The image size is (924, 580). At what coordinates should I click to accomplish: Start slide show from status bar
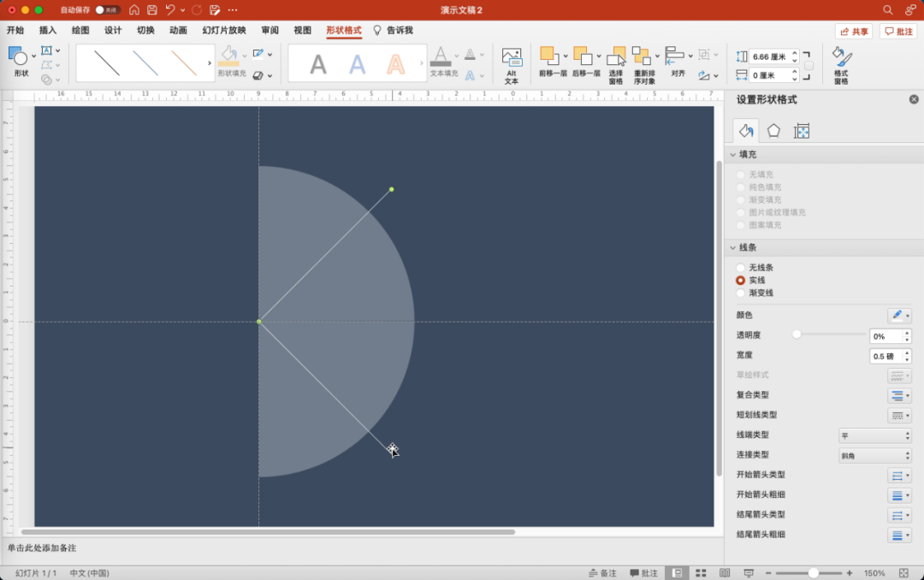tap(749, 573)
